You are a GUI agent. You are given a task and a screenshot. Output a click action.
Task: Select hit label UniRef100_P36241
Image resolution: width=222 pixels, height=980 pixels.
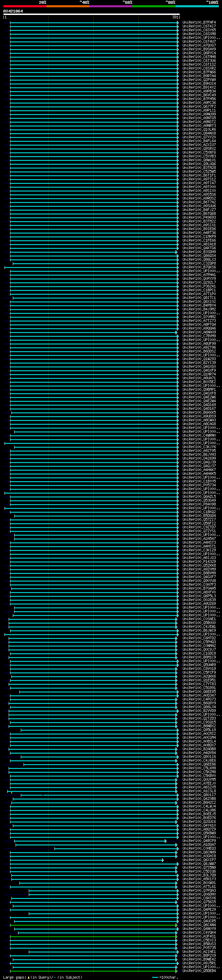[x=199, y=286]
